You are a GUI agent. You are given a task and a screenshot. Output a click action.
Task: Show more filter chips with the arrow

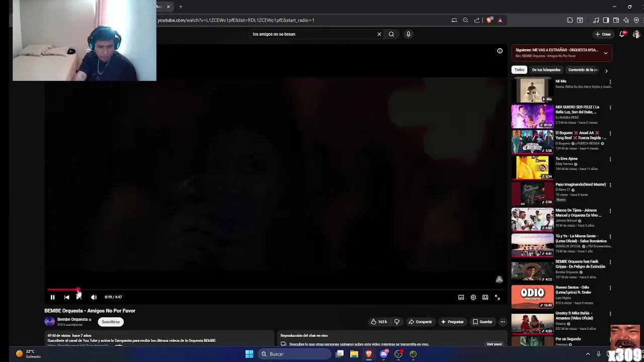pos(606,71)
